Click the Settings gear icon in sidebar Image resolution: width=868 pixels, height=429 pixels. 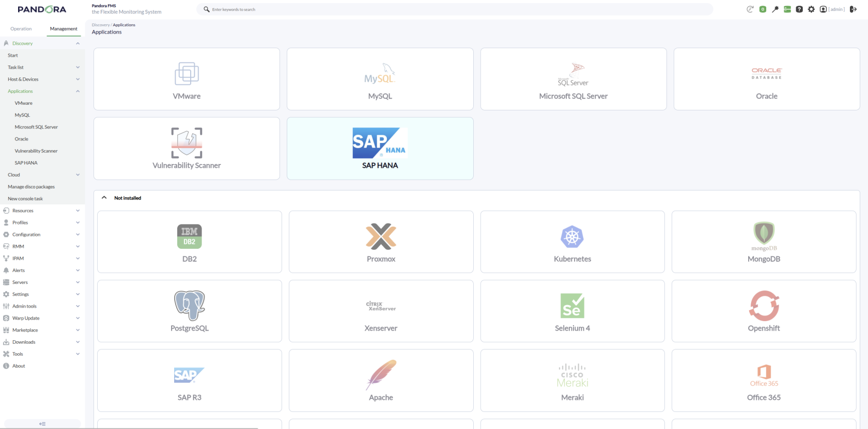point(6,294)
